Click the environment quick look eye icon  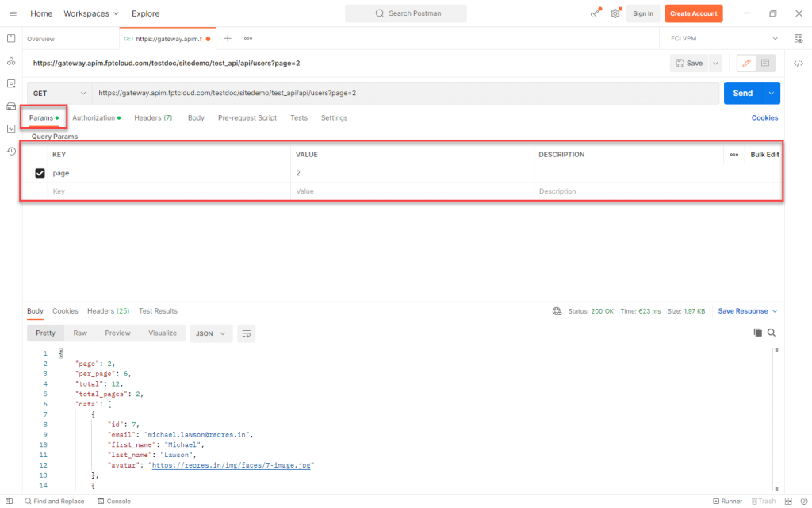799,37
